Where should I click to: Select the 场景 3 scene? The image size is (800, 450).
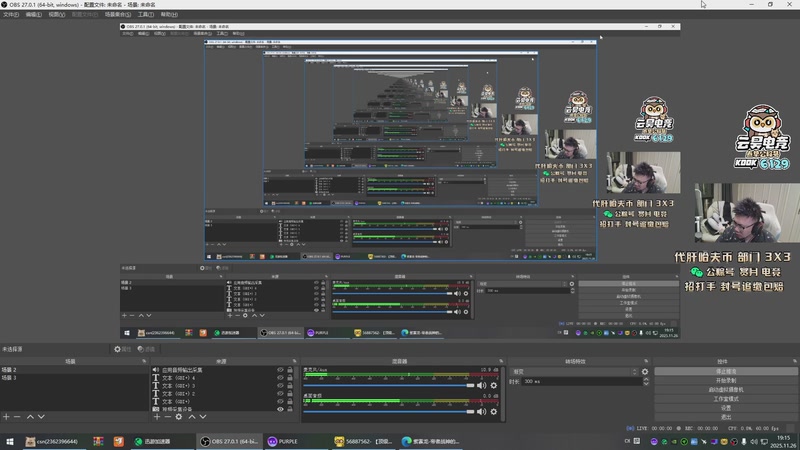tap(74, 378)
